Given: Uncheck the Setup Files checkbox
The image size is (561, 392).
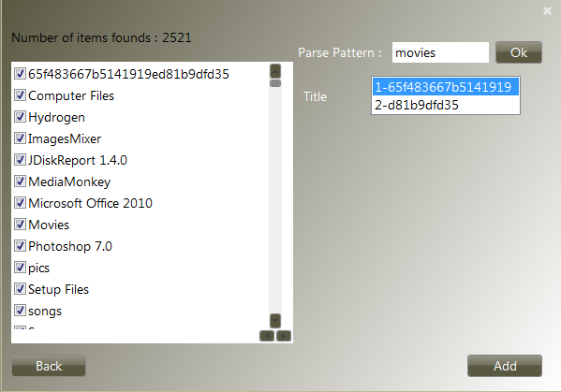Looking at the screenshot, I should point(20,289).
